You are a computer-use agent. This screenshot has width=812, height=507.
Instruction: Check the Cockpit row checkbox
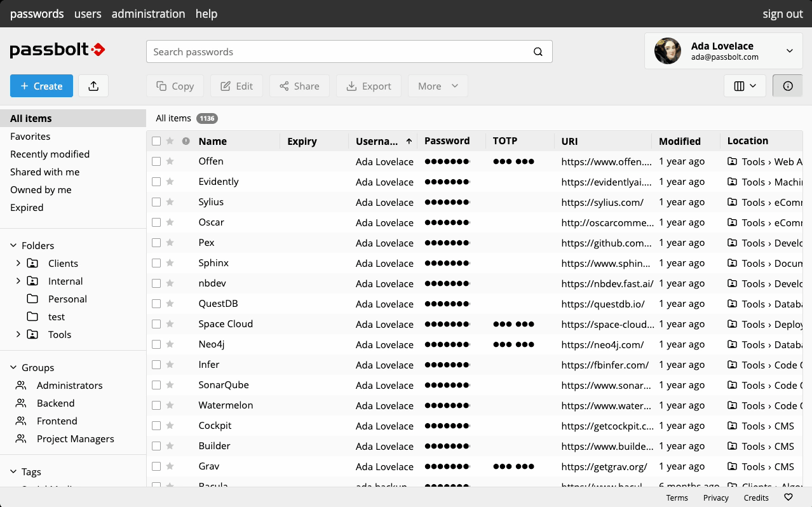(x=156, y=426)
